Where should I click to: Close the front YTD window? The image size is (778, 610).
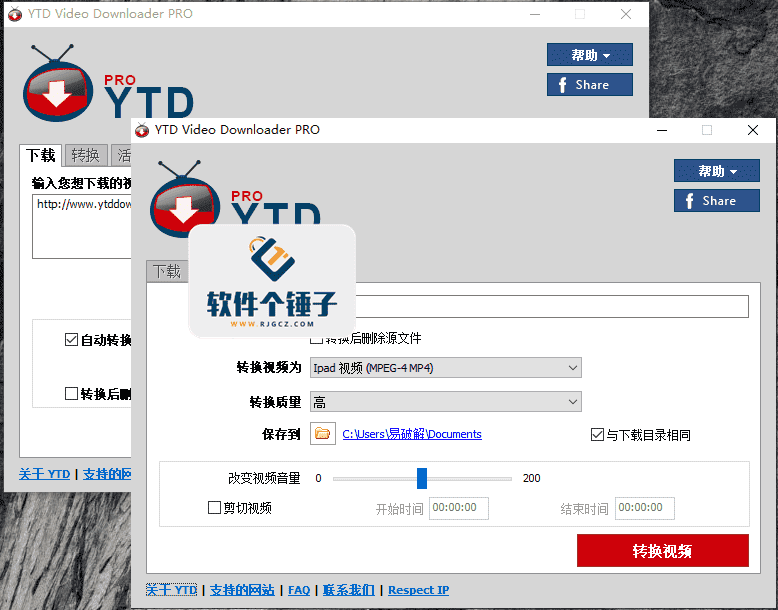(x=753, y=131)
